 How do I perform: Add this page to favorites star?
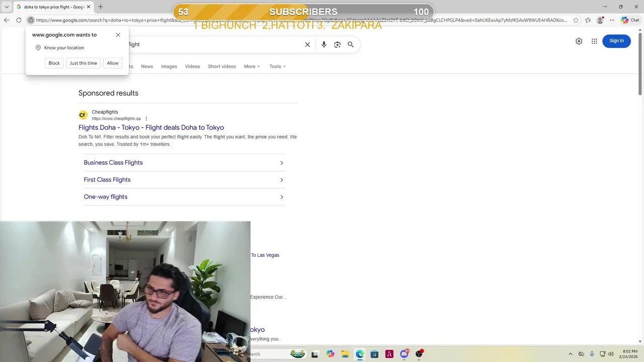tap(576, 20)
